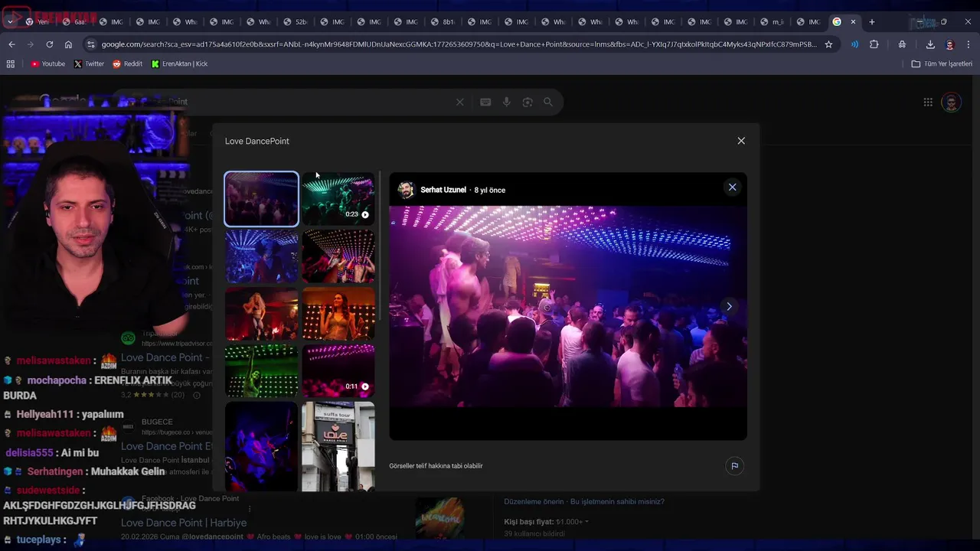Image resolution: width=980 pixels, height=551 pixels.
Task: Report the photo with the flag icon
Action: [x=734, y=465]
